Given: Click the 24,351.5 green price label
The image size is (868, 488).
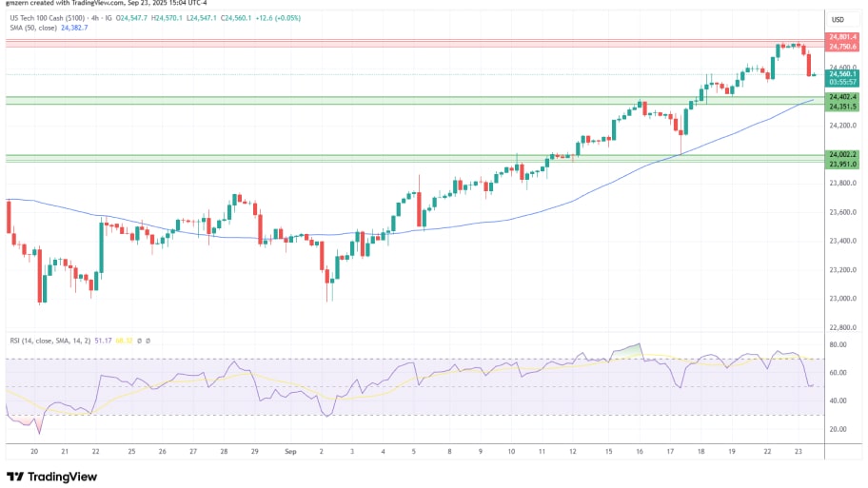Looking at the screenshot, I should coord(842,107).
